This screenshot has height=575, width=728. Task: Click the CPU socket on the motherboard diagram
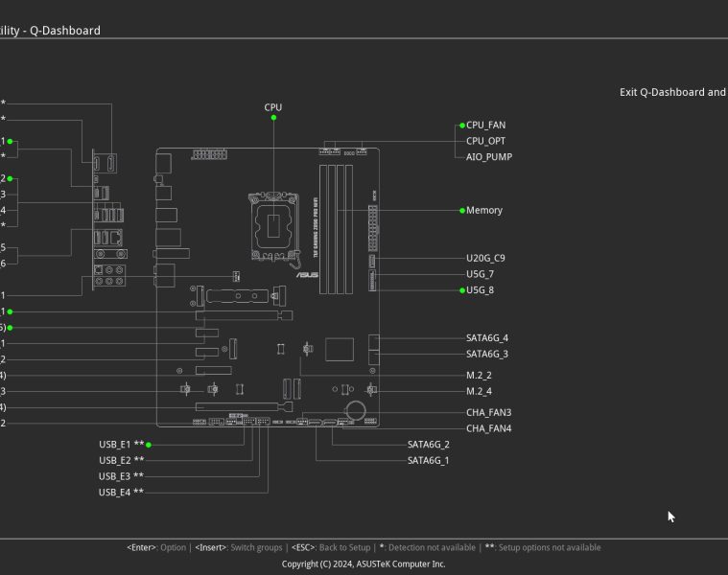273,226
